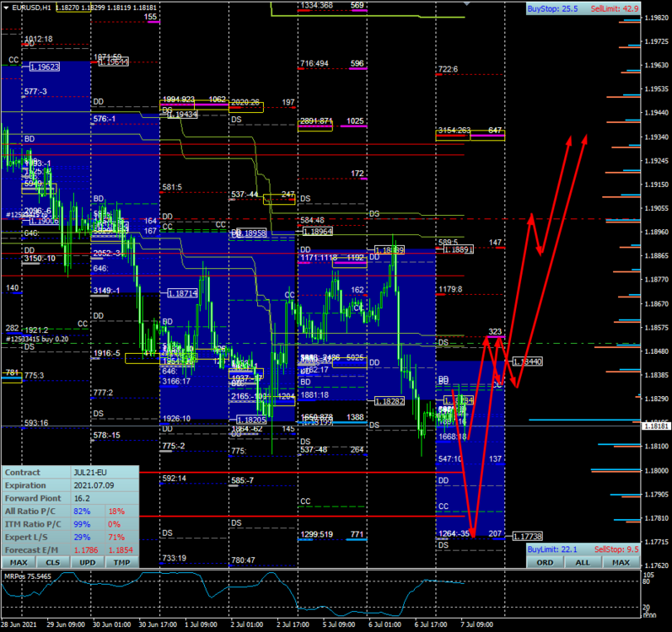Click the TMP button
Screen dimensions: 672x632
click(x=121, y=563)
